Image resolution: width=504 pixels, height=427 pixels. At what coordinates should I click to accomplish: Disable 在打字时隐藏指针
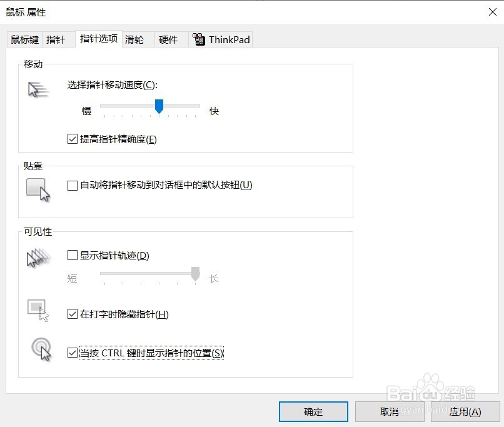tap(73, 314)
